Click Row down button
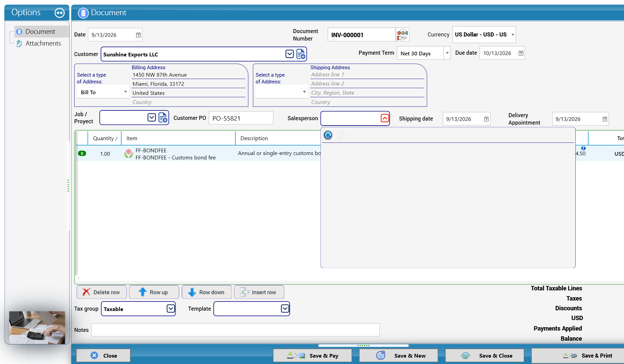This screenshot has width=624, height=364. tap(207, 292)
